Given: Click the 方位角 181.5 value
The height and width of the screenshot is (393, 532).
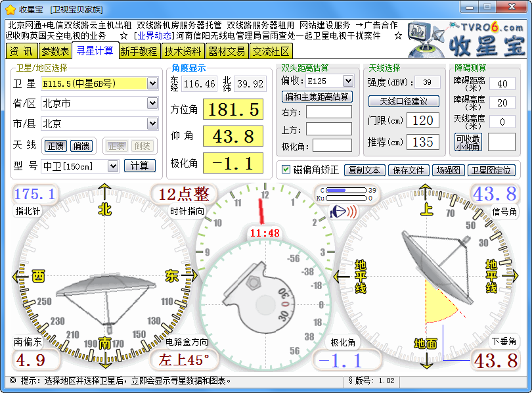Looking at the screenshot, I should pyautogui.click(x=233, y=109).
